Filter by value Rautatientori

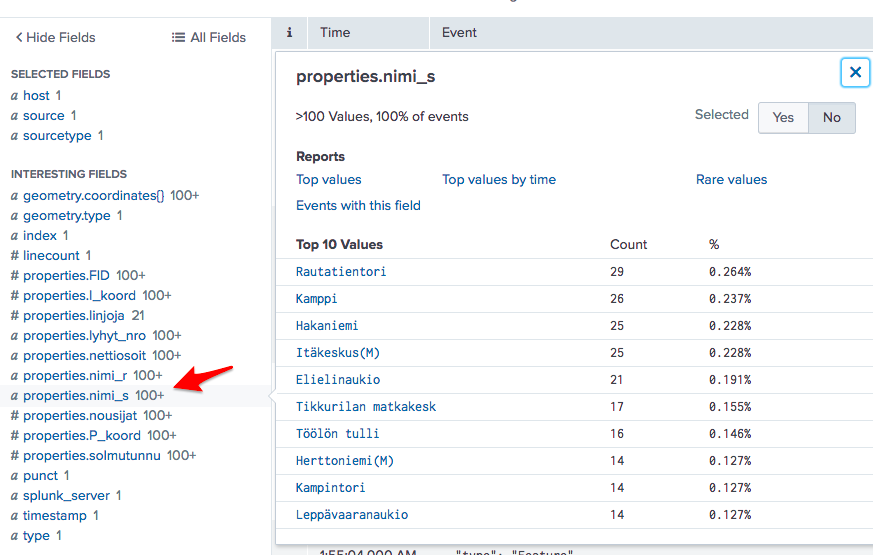pos(341,272)
